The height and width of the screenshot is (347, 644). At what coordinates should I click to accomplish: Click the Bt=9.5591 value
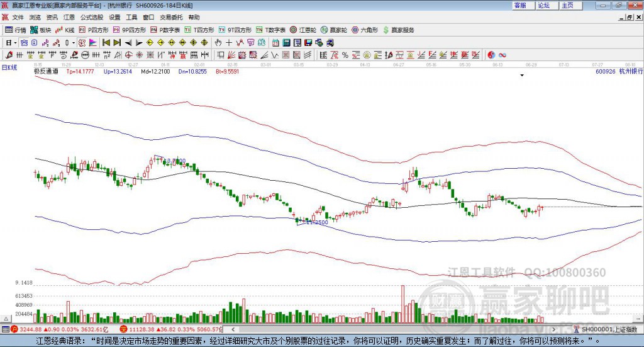(x=227, y=72)
